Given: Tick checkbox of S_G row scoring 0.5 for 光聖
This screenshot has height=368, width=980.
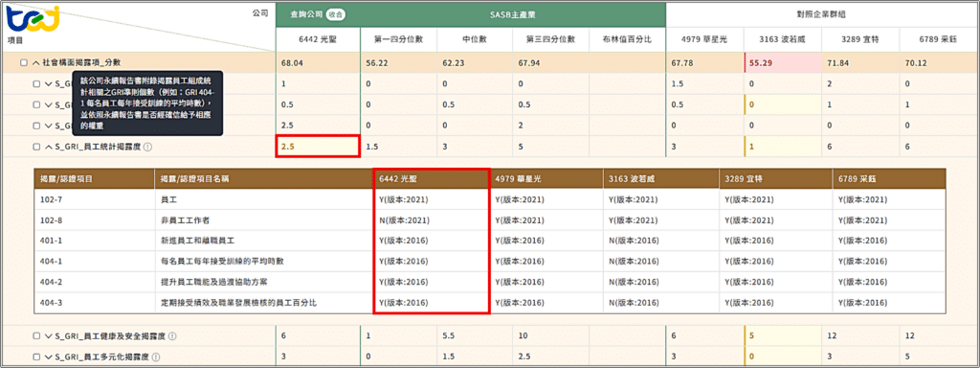Looking at the screenshot, I should (x=36, y=105).
